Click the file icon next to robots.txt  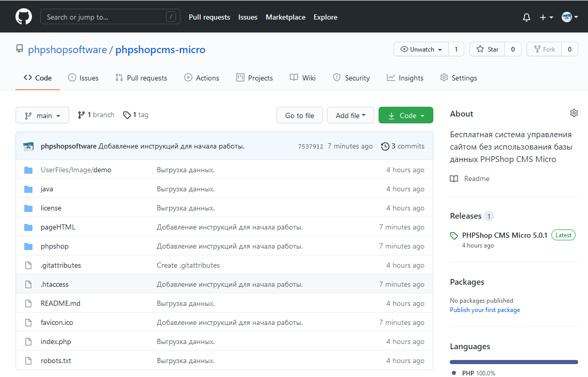pyautogui.click(x=28, y=361)
